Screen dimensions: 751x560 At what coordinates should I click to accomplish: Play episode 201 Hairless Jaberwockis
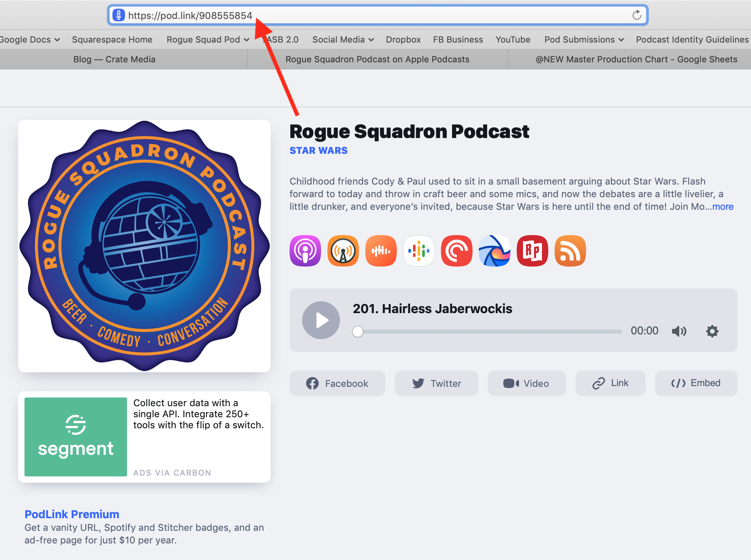(321, 320)
